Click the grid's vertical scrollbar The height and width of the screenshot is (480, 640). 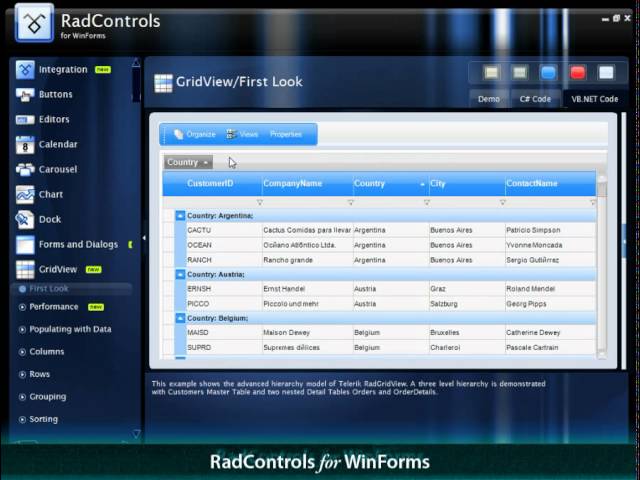(602, 265)
